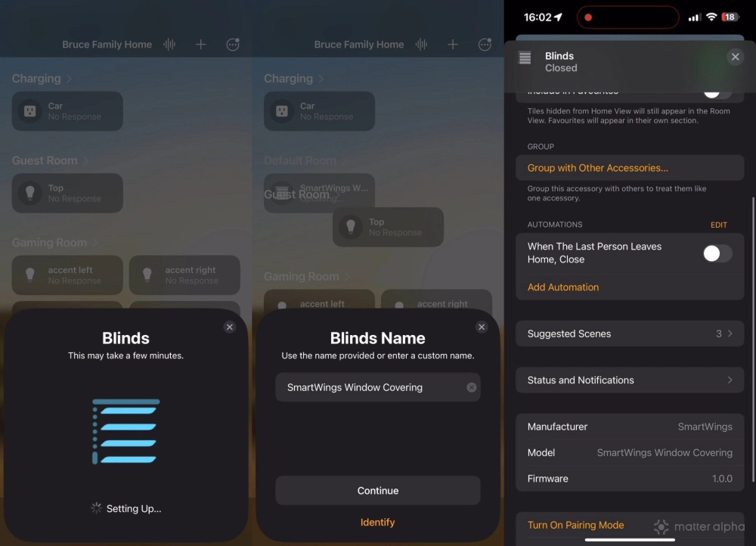Viewport: 756px width, 546px height.
Task: Expand Status and Notifications
Action: [629, 380]
